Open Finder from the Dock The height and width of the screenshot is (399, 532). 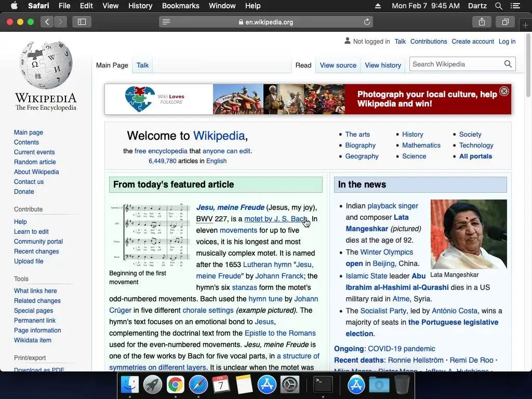(130, 385)
